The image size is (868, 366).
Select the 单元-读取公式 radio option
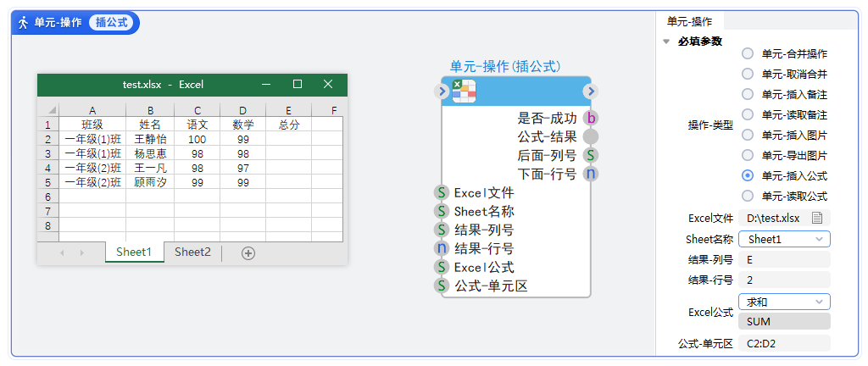pos(748,196)
